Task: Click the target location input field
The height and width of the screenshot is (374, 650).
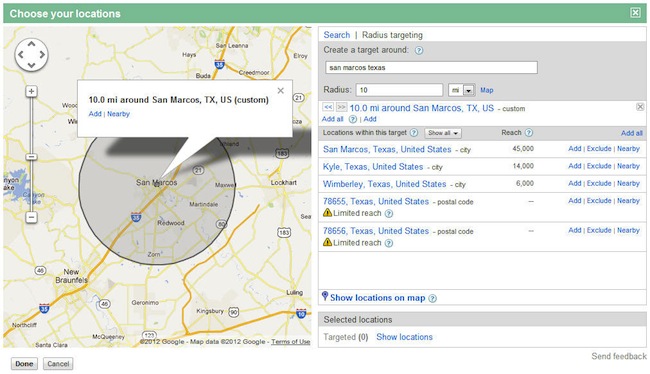Action: coord(431,67)
